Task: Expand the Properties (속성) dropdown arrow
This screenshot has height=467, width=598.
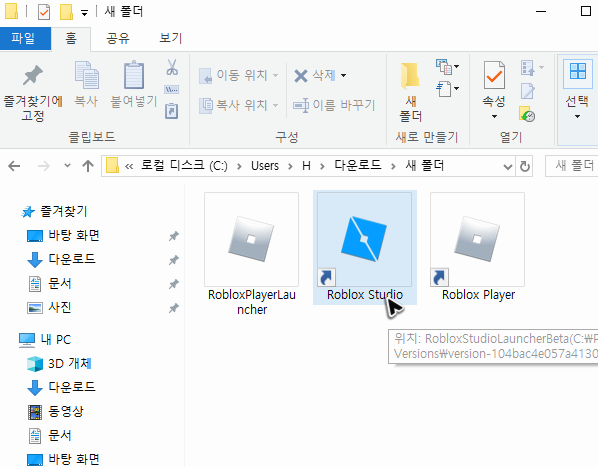Action: tap(494, 116)
